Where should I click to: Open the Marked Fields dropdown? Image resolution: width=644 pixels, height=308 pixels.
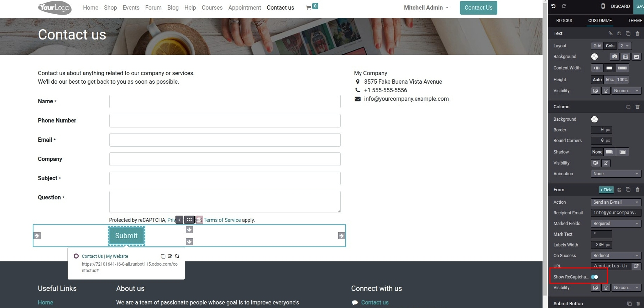coord(616,224)
